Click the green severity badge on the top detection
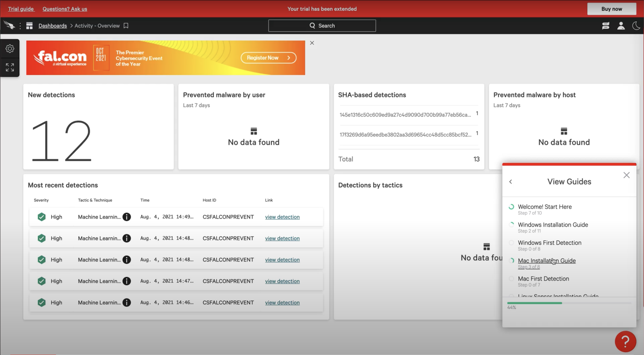This screenshot has height=355, width=644. click(x=42, y=217)
